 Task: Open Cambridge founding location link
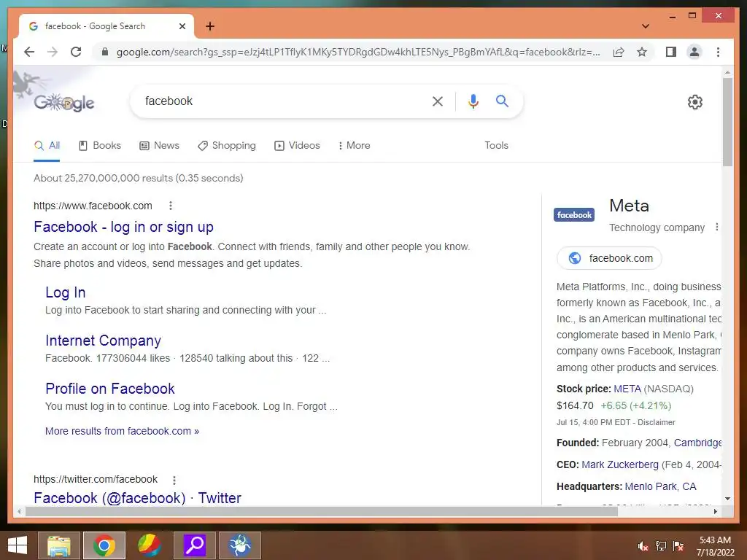tap(697, 443)
